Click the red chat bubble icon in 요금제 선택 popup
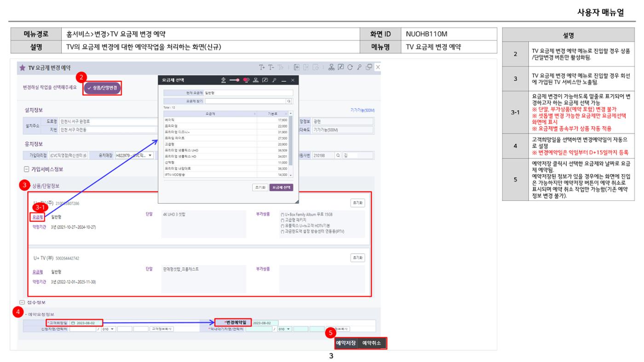This screenshot has width=644, height=362. 246,80
